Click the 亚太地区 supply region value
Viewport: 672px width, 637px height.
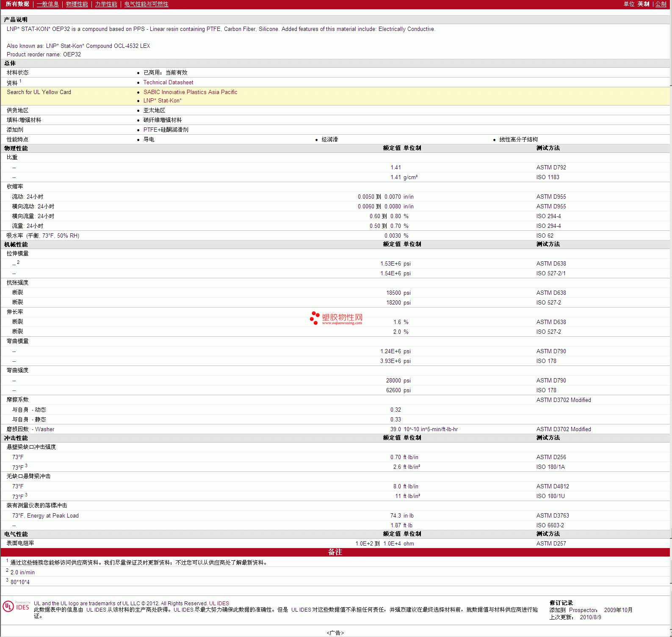coord(154,111)
